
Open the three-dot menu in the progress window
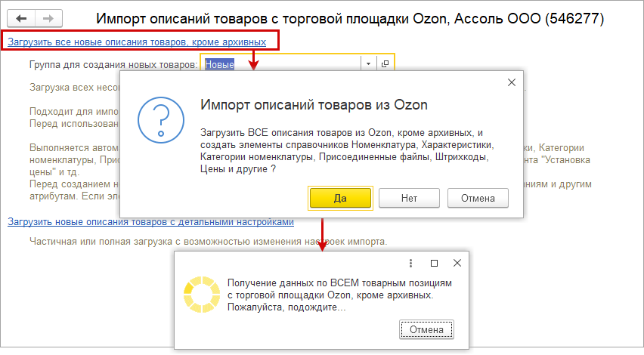410,264
